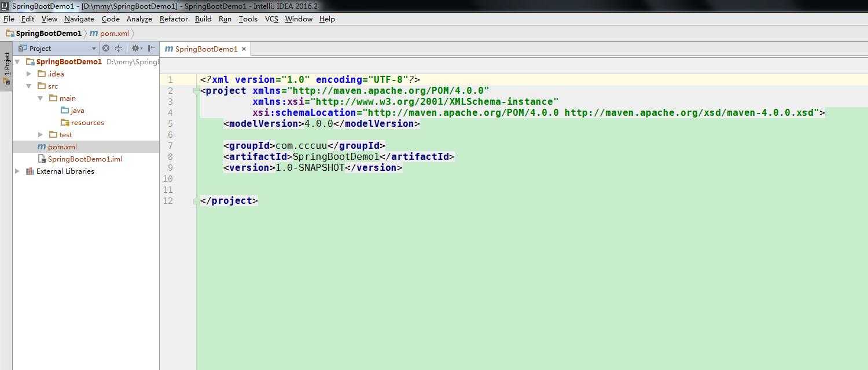
Task: Click pom.xml in the navigation breadcrumb
Action: pyautogui.click(x=115, y=33)
